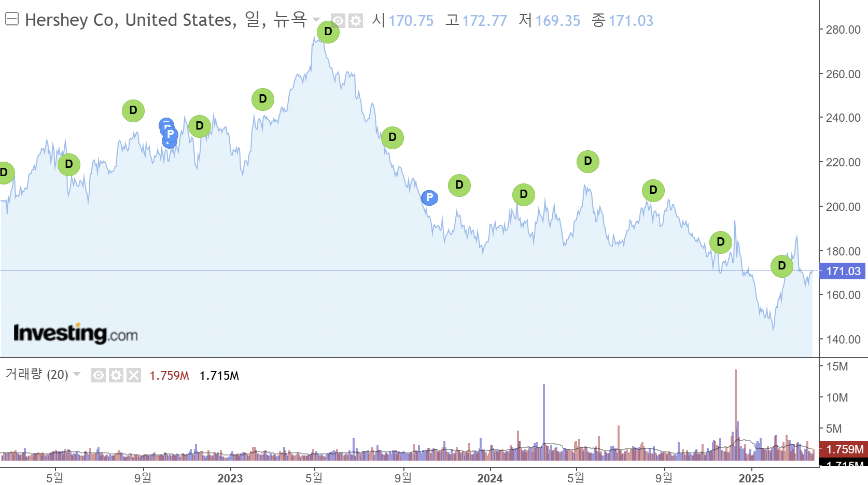Click the 140.00 price axis label
Image resolution: width=868 pixels, height=485 pixels.
[x=843, y=340]
